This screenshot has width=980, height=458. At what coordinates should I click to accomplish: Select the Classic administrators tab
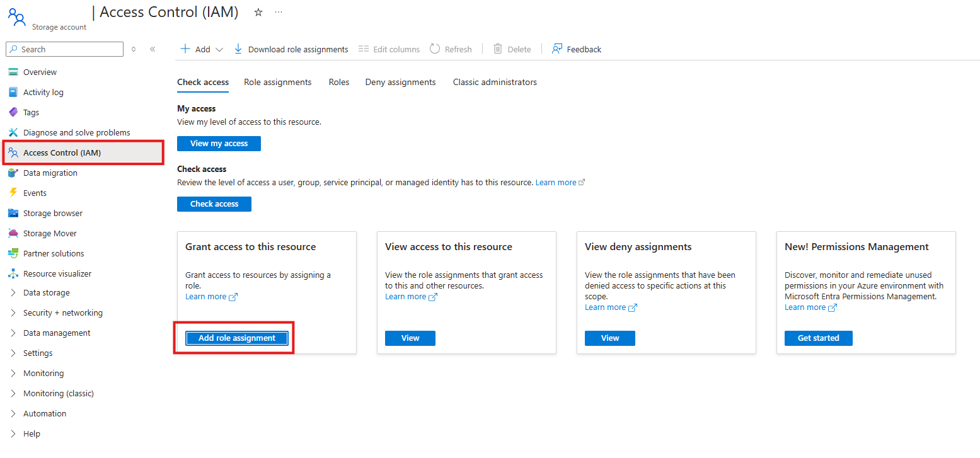coord(495,82)
